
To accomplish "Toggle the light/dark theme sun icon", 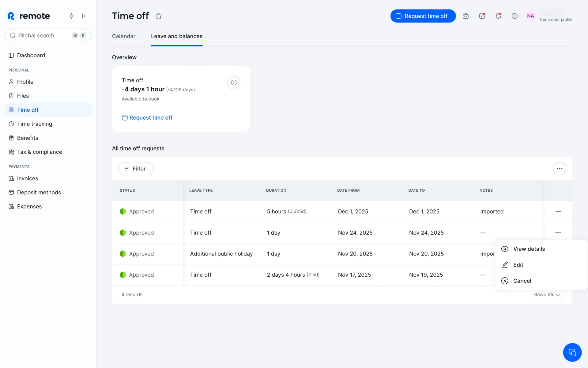I will 71,16.
